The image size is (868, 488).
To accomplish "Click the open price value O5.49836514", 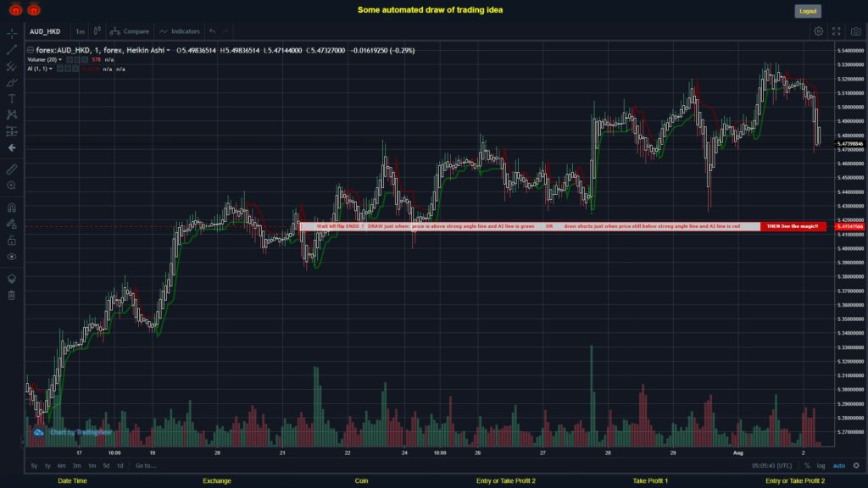I will [x=196, y=50].
